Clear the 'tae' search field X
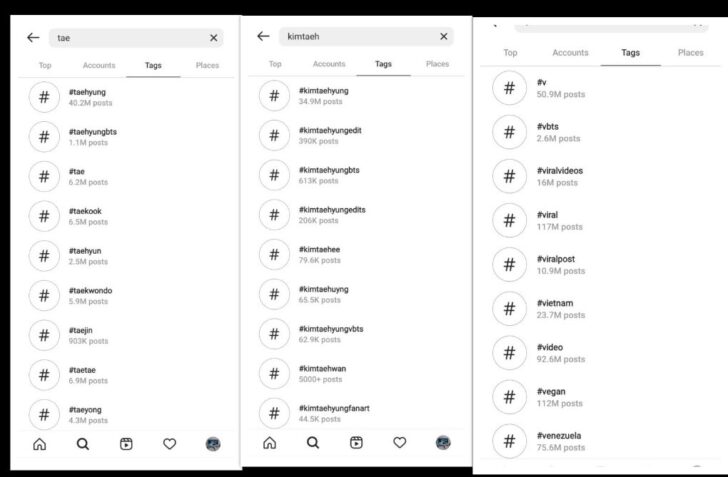The width and height of the screenshot is (728, 477). pos(214,38)
